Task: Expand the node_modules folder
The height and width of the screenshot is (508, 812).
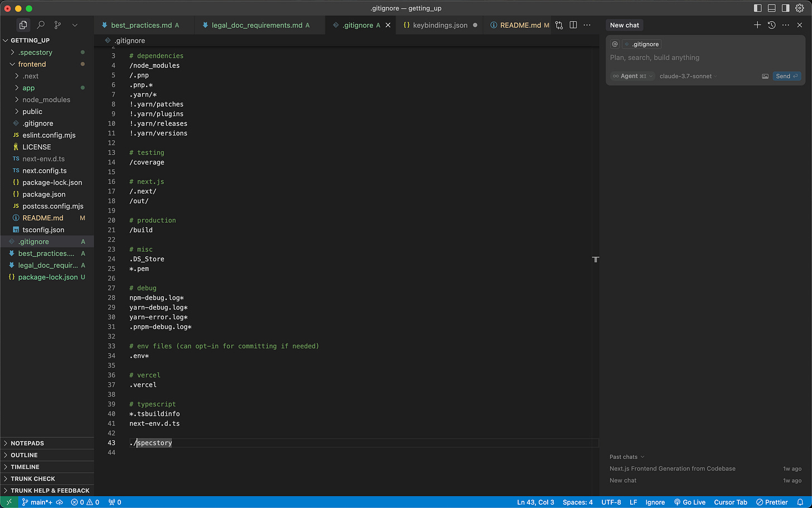Action: pyautogui.click(x=47, y=99)
